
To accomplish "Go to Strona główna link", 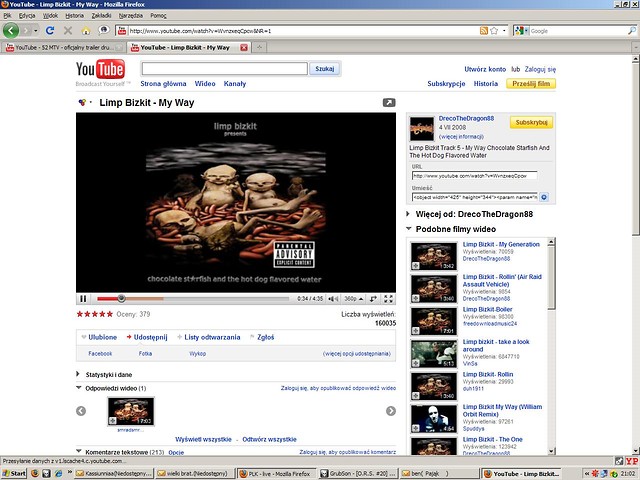I will click(163, 84).
